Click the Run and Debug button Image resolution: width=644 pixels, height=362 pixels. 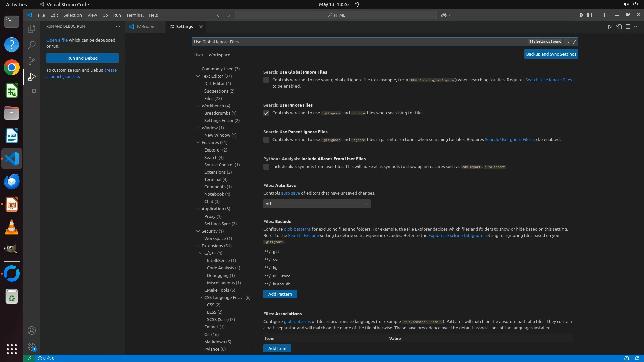(82, 58)
